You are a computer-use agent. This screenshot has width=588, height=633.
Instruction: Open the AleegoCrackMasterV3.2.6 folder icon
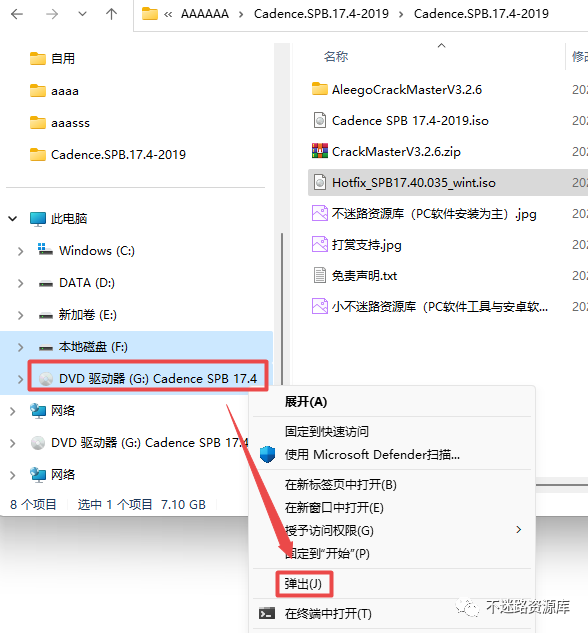(320, 89)
